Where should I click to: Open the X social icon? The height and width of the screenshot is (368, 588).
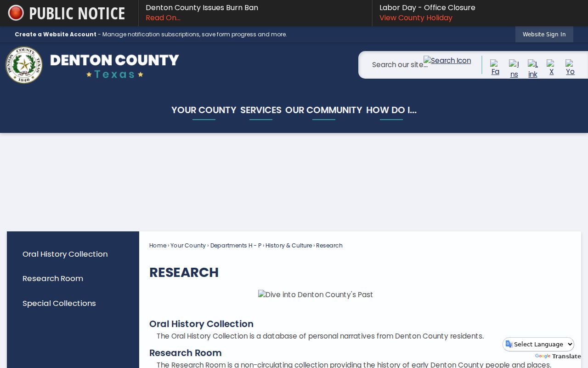(x=551, y=68)
